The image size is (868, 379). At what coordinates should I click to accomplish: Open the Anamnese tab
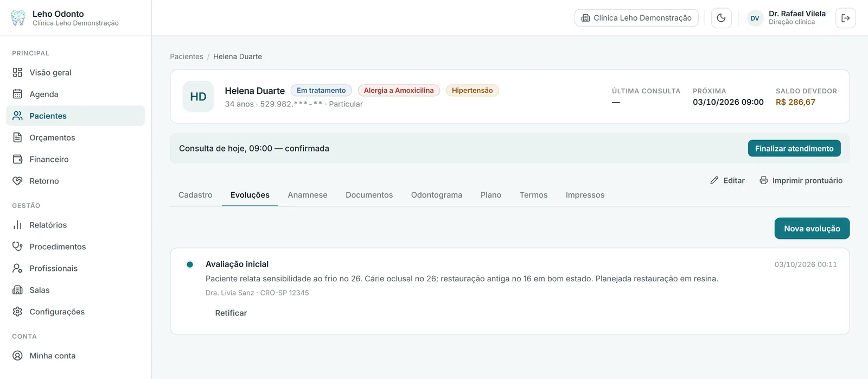[308, 195]
